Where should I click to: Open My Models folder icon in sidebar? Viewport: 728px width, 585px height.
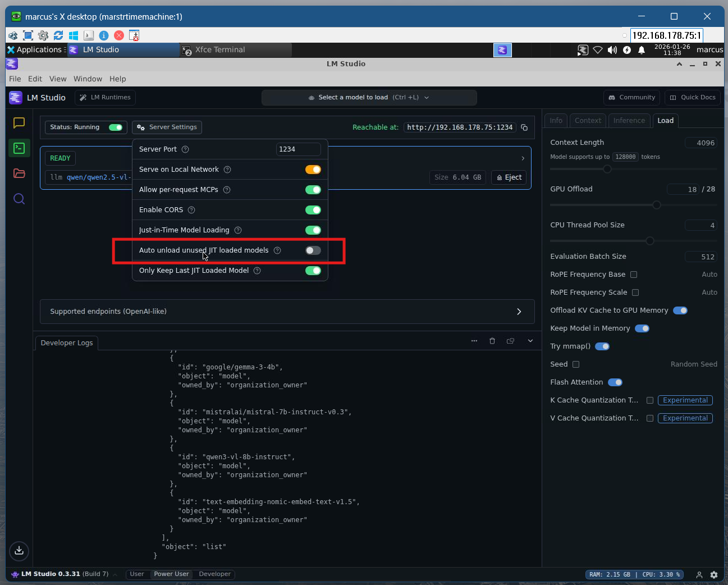pos(19,173)
